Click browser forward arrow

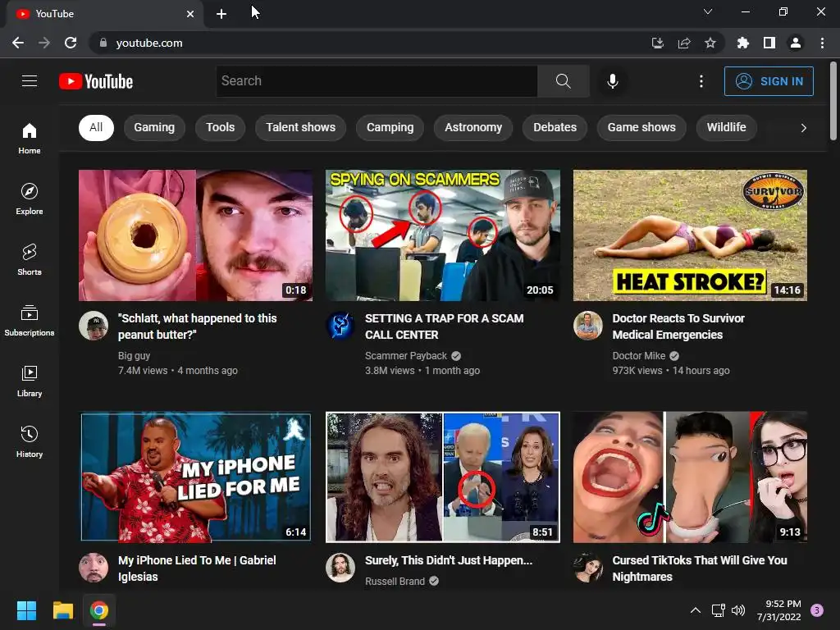coord(44,43)
